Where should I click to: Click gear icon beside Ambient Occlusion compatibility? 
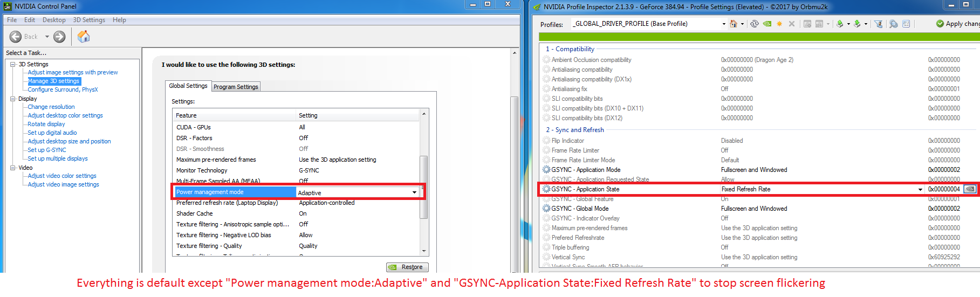[x=546, y=60]
